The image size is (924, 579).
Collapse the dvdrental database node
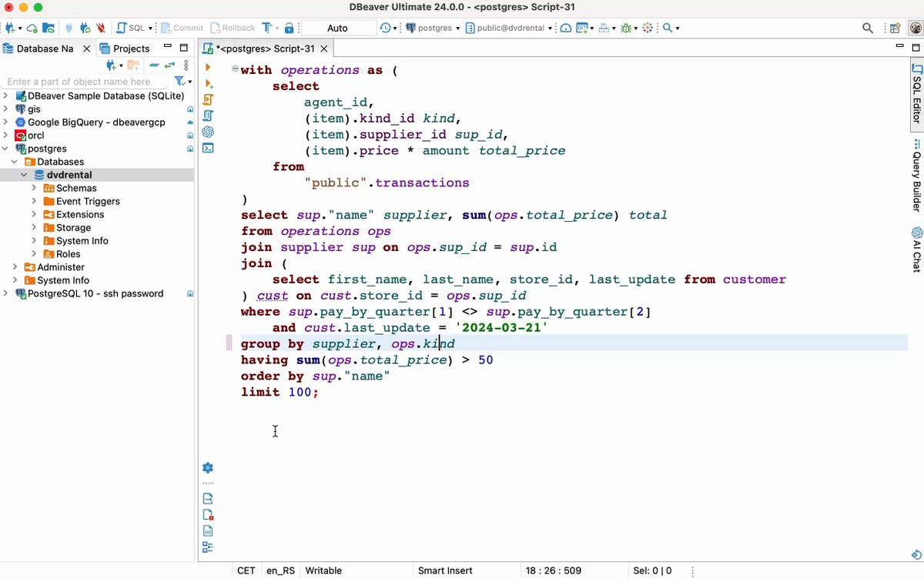(24, 175)
